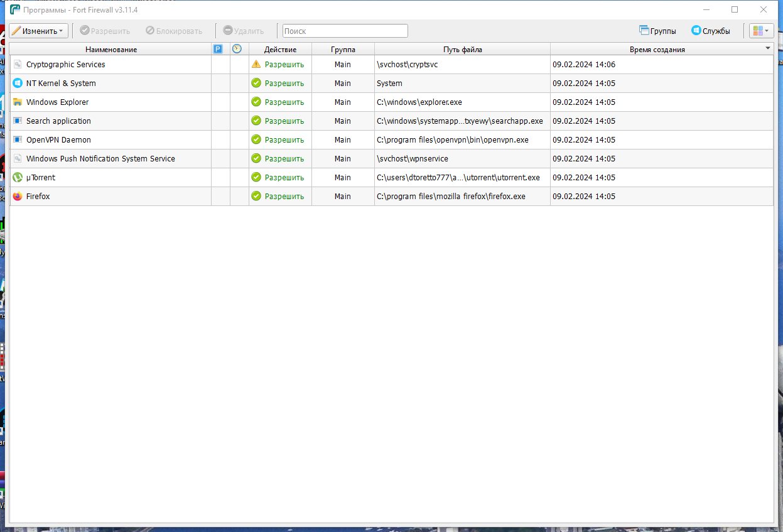783x532 pixels.
Task: Open the column header dropdown arrow
Action: coord(768,48)
